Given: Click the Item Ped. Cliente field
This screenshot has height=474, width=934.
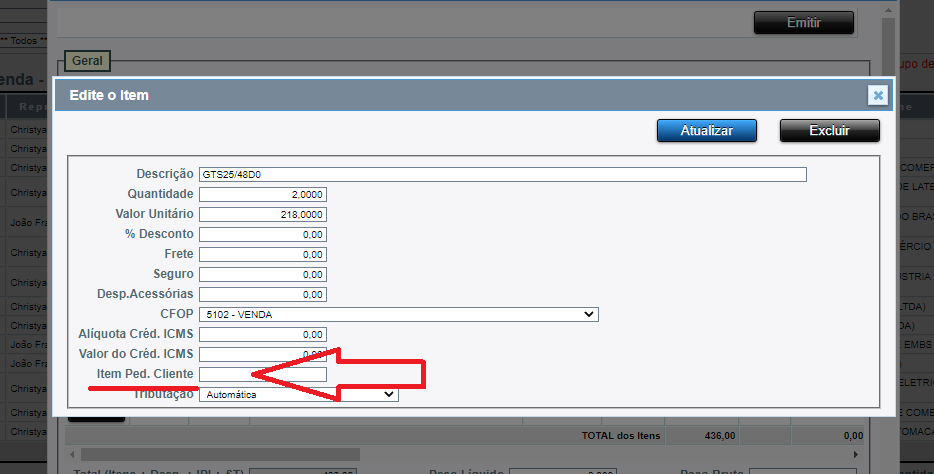Looking at the screenshot, I should (262, 374).
